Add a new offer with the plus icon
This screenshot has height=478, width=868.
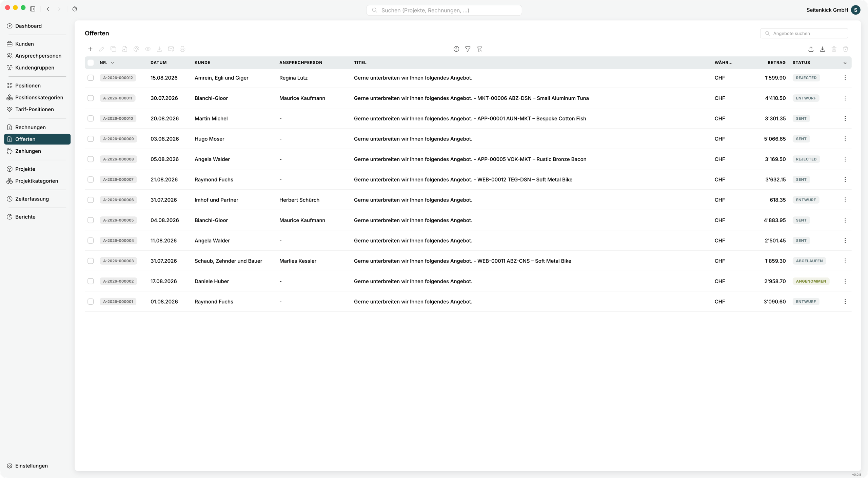click(x=90, y=49)
